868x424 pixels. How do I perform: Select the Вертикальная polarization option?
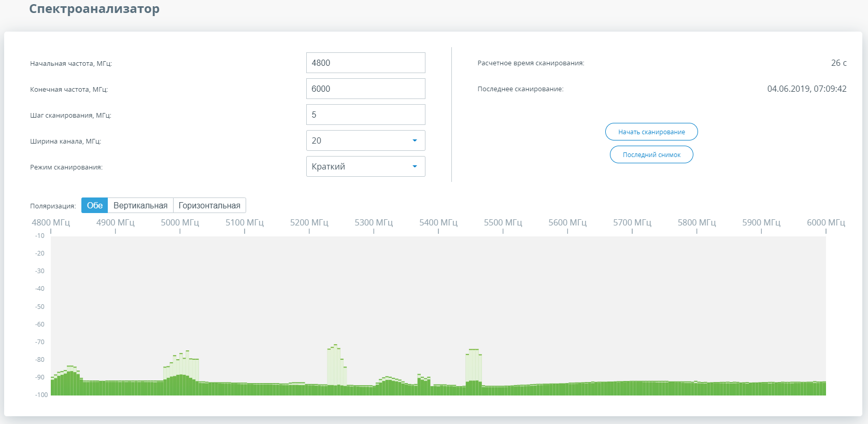(140, 205)
